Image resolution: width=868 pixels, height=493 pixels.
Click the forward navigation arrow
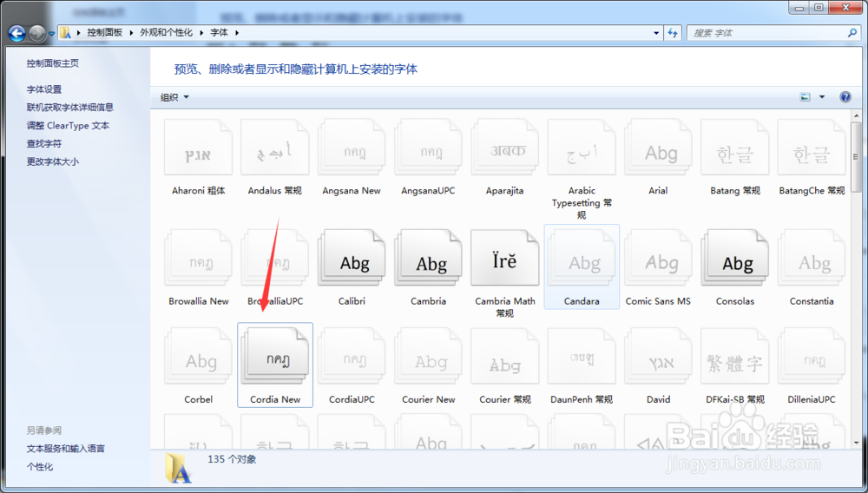(37, 33)
